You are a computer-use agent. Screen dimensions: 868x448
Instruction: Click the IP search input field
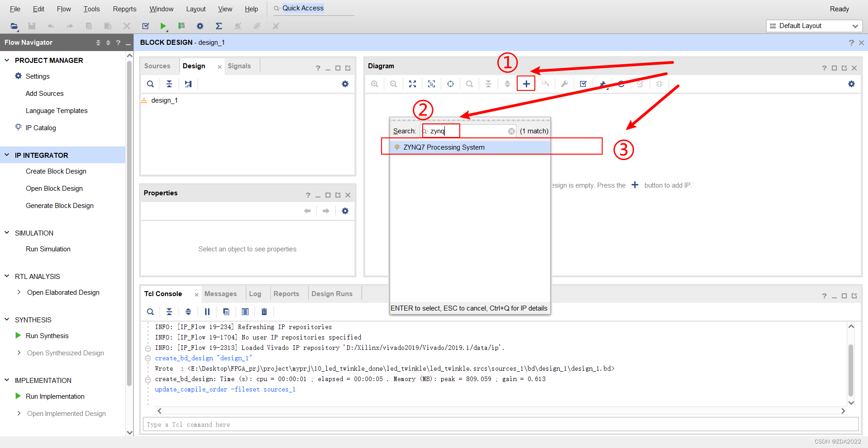coord(468,131)
